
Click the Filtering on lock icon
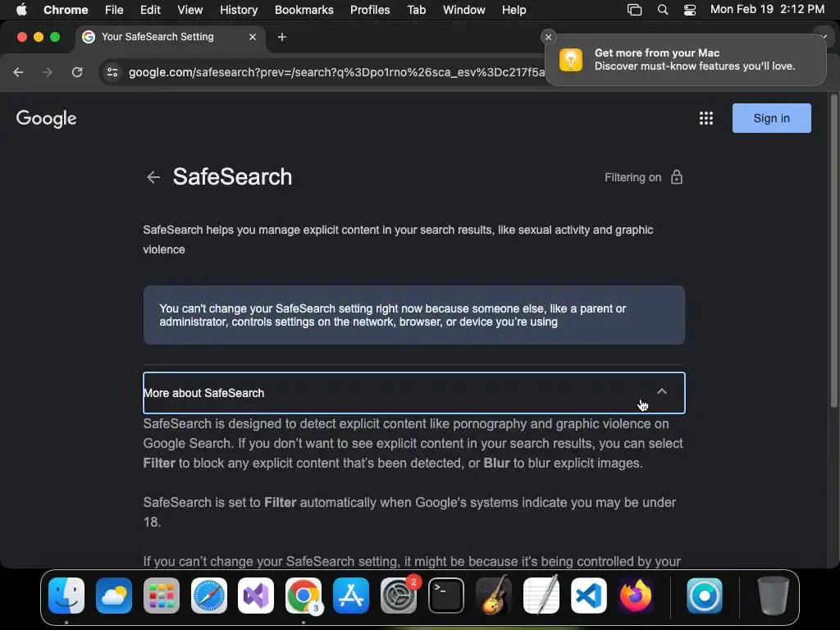point(677,177)
